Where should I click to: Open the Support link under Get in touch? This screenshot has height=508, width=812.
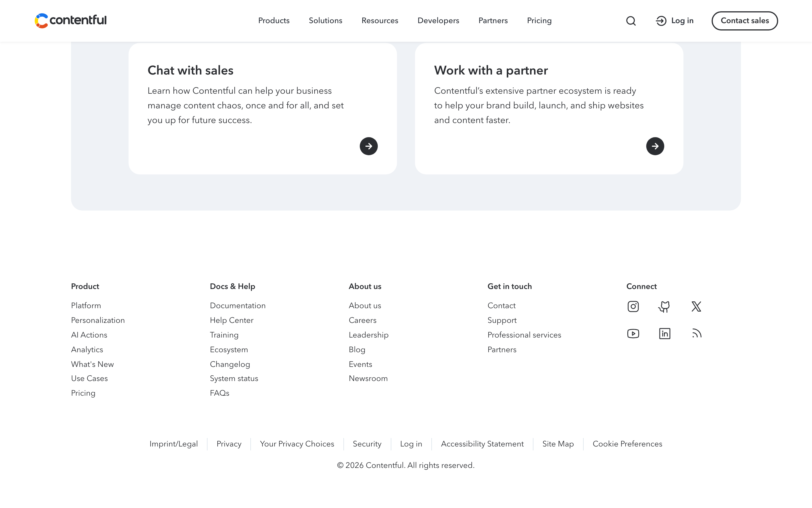(x=502, y=321)
